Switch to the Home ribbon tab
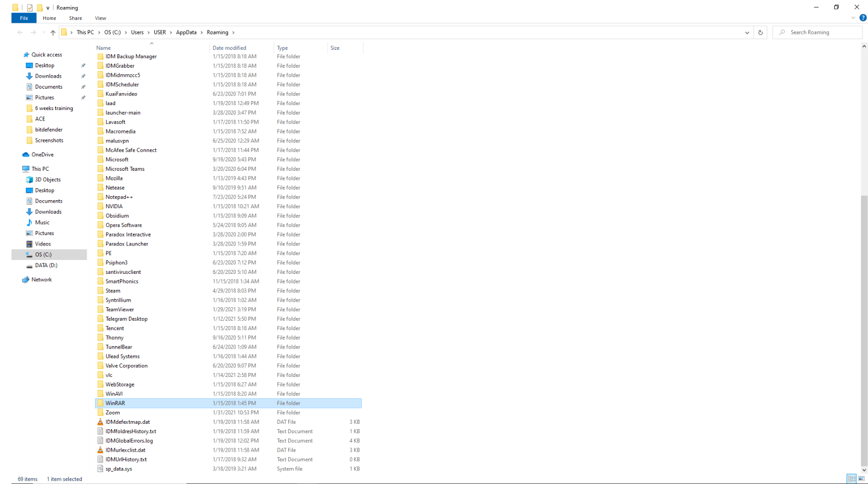The width and height of the screenshot is (868, 484). click(49, 18)
